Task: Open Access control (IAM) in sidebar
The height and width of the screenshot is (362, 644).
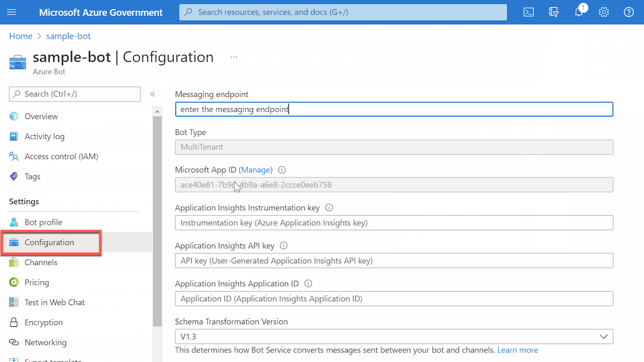Action: (61, 156)
